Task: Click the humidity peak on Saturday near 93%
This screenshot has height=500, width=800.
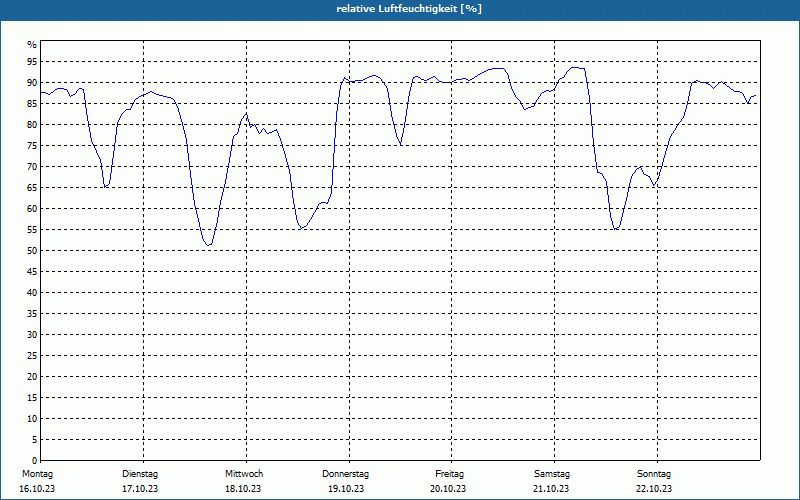Action: coord(576,67)
